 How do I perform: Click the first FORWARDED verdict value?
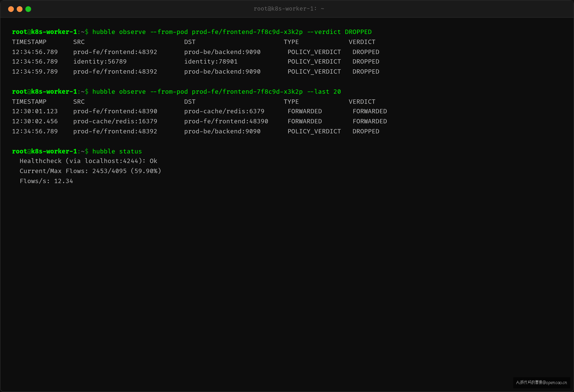370,111
